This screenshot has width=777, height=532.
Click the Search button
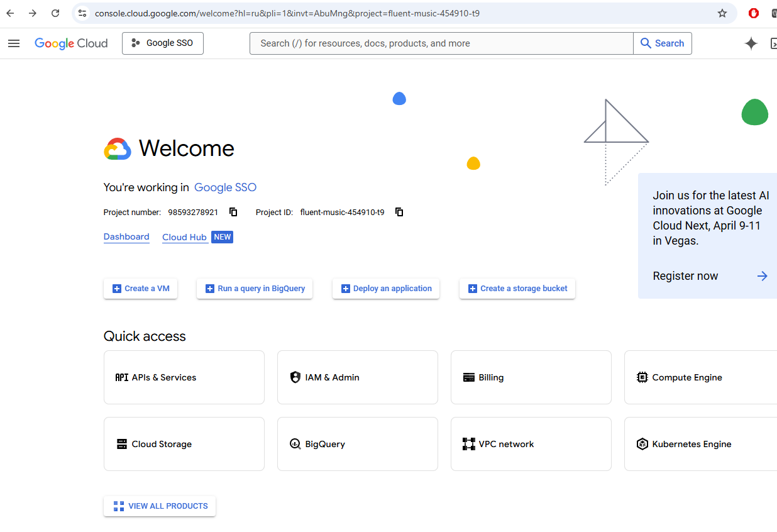662,43
